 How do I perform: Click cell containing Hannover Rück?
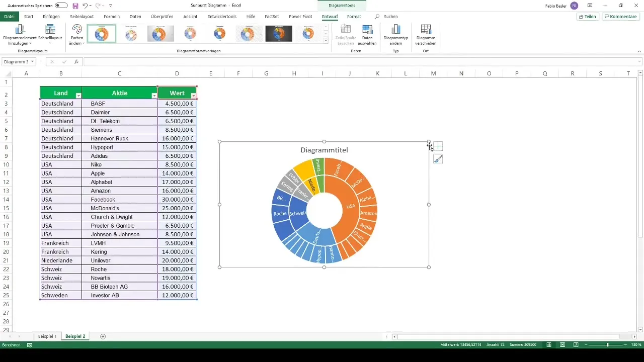[x=119, y=138]
